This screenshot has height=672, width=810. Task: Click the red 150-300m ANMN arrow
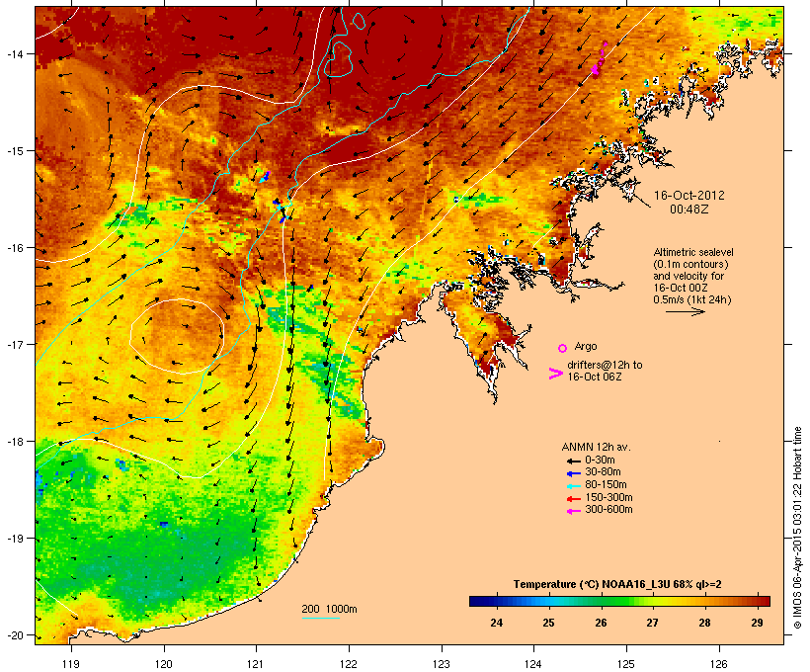tap(573, 498)
